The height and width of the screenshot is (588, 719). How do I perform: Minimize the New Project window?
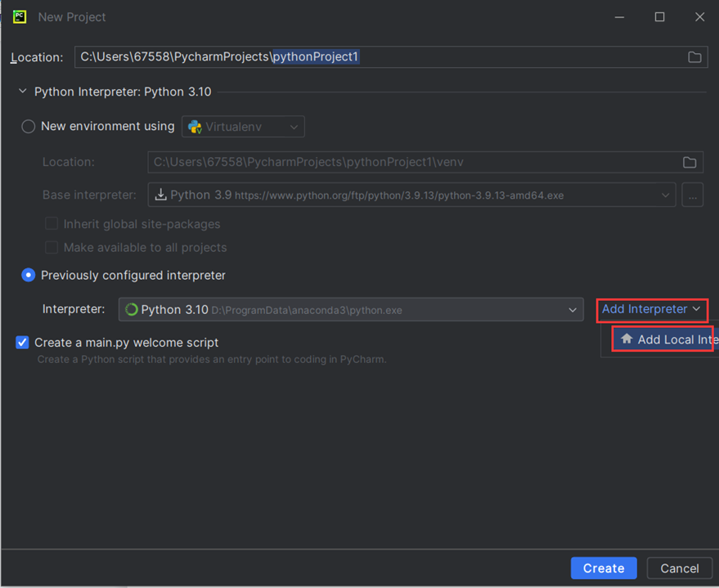[619, 17]
